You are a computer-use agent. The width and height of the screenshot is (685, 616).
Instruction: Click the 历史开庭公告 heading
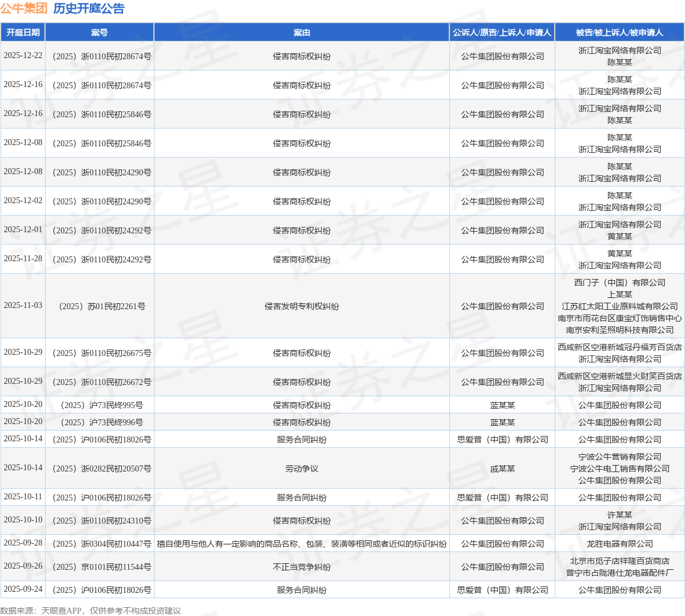[x=89, y=8]
